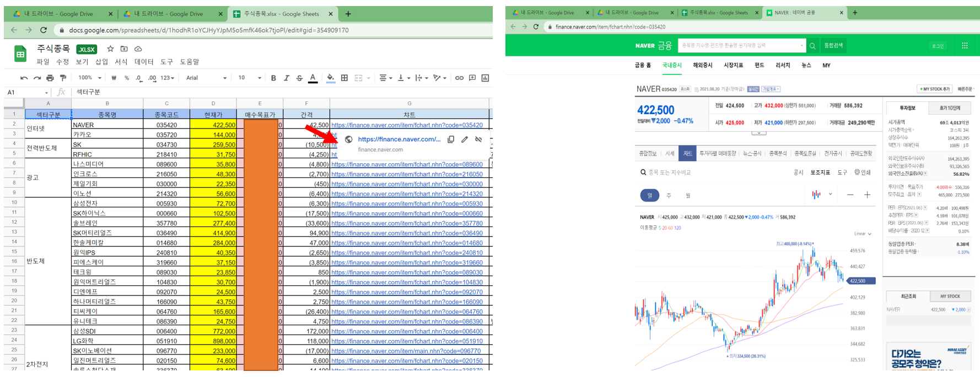This screenshot has height=377, width=980.
Task: Reload the Sheets browser page
Action: point(44,30)
